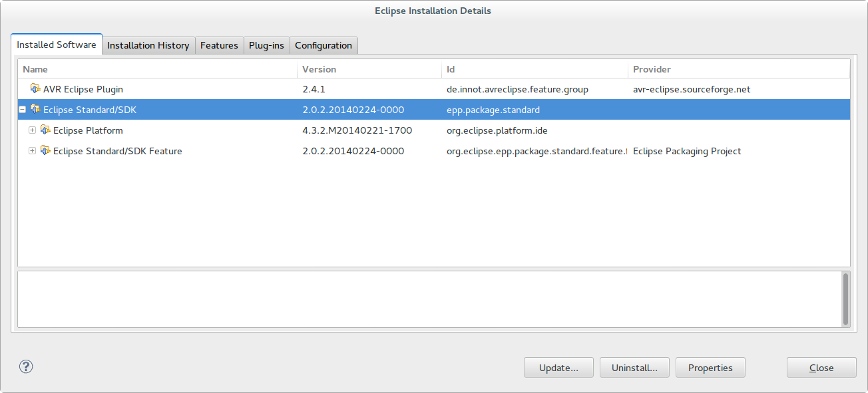Screen dimensions: 868x393
Task: Open the Features tab
Action: coord(219,45)
